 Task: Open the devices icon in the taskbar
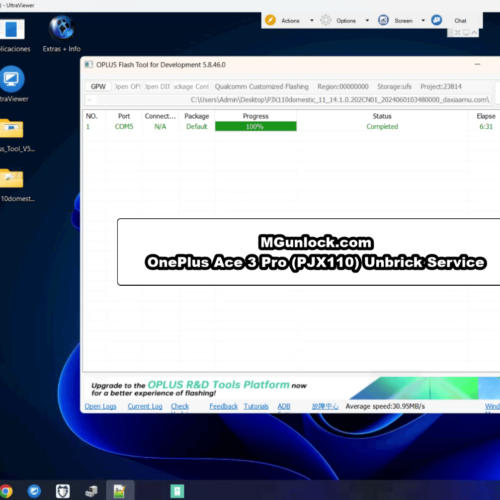pyautogui.click(x=91, y=491)
